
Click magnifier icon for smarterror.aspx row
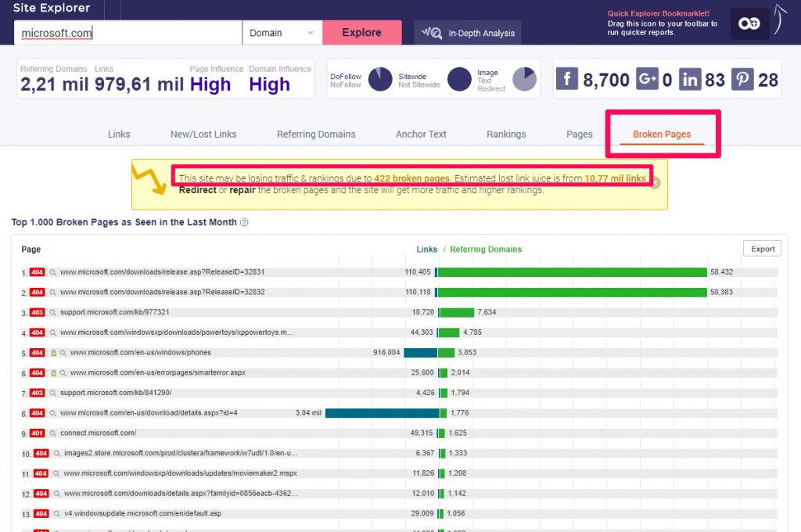point(63,373)
